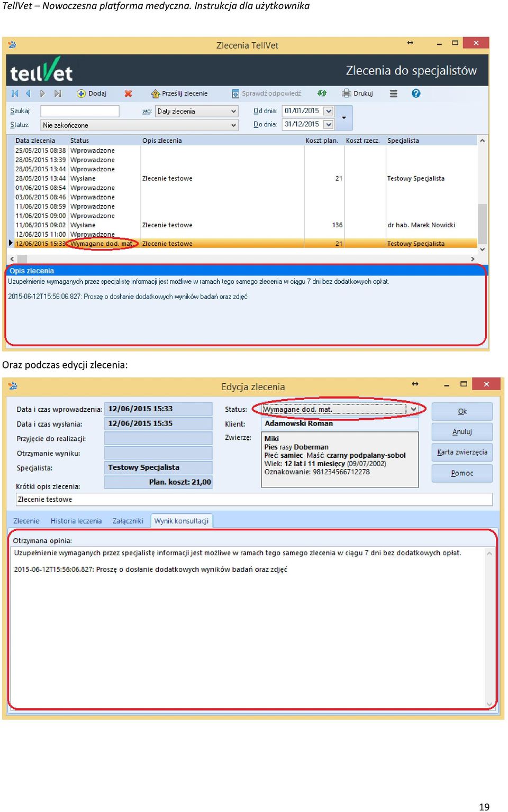Open Status dropdown in Edycja zlecenia
The image size is (508, 812).
tap(414, 409)
